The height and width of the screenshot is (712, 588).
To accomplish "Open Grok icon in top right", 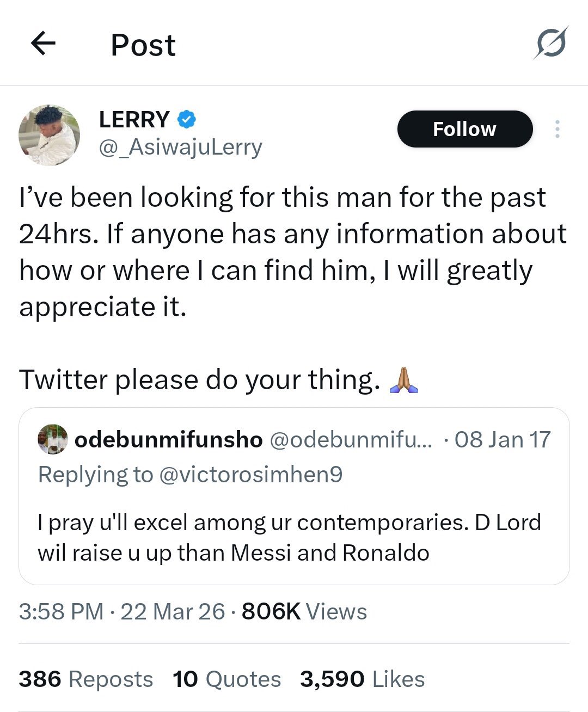I will click(550, 43).
